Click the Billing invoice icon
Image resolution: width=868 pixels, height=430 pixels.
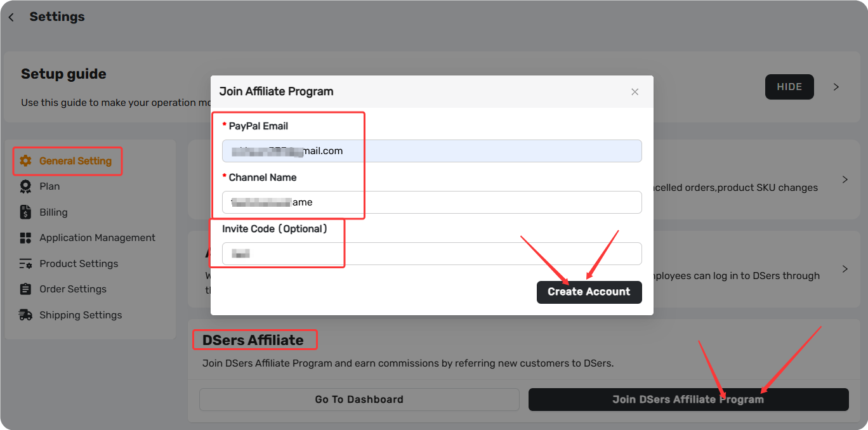click(25, 212)
